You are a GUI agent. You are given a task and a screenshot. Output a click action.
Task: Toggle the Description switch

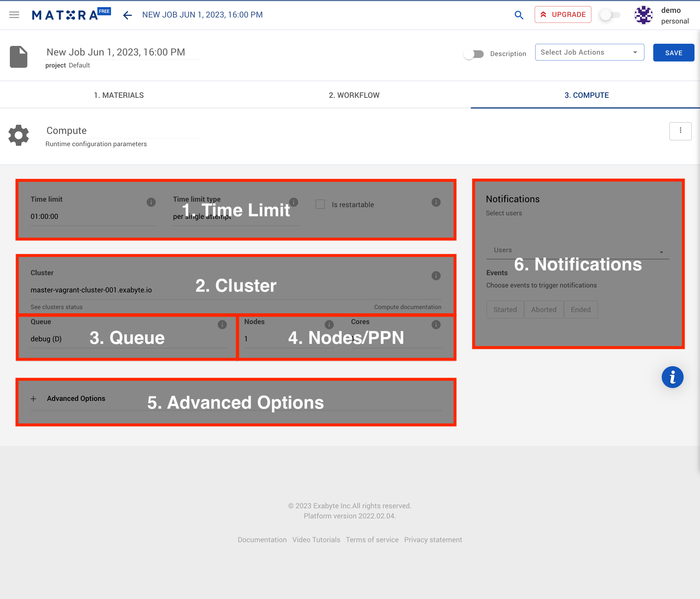[474, 54]
